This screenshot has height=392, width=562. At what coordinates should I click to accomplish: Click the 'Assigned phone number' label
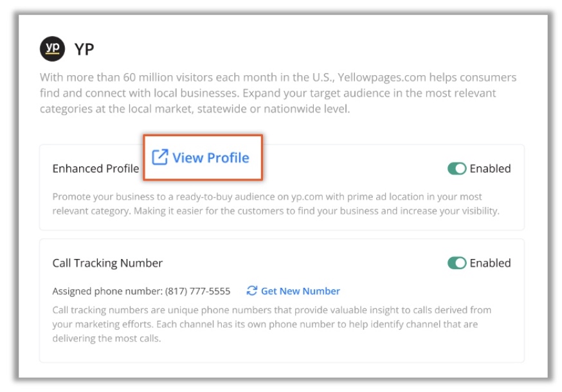107,291
